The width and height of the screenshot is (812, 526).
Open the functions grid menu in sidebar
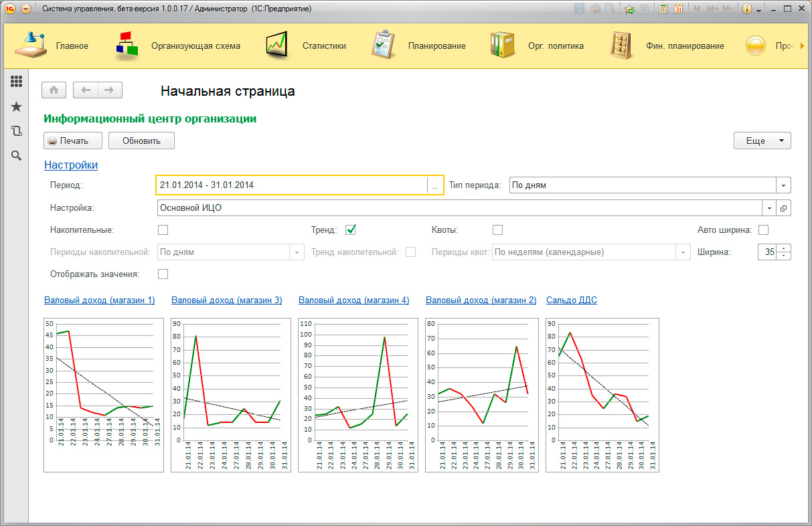tap(17, 82)
